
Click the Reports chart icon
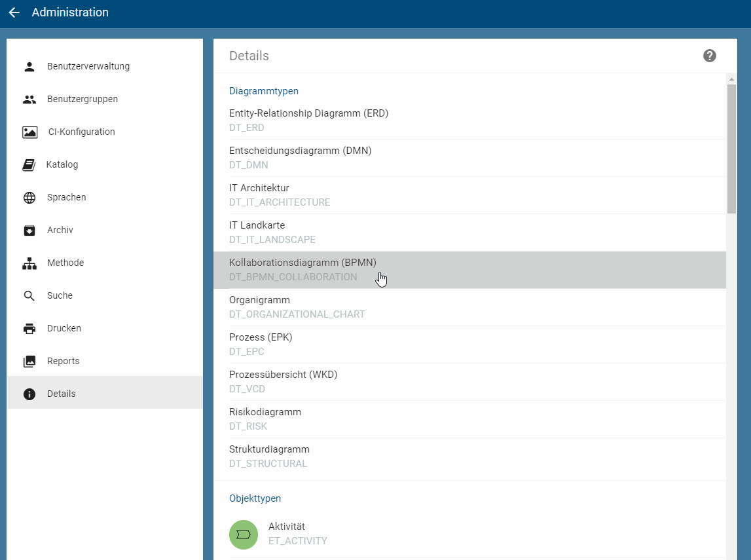point(29,360)
